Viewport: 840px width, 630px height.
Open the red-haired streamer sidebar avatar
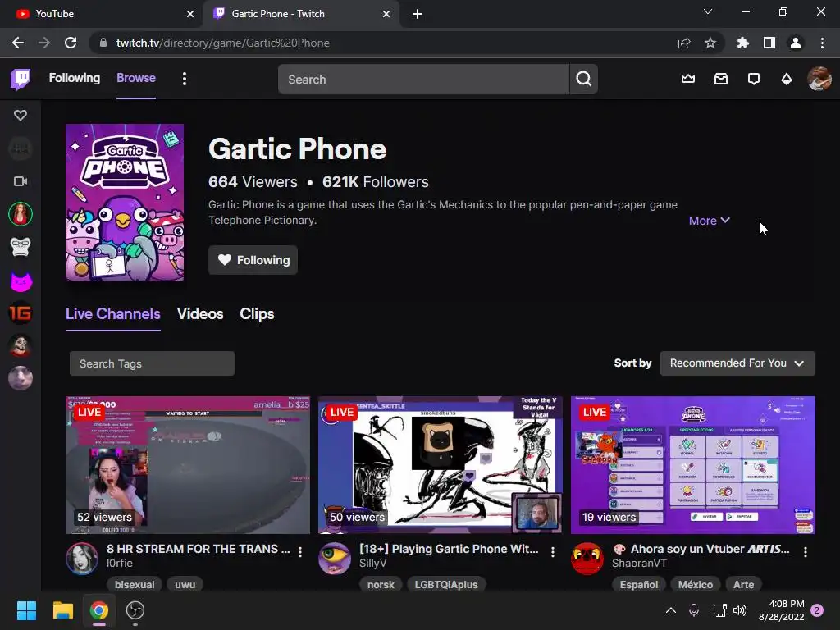point(21,214)
